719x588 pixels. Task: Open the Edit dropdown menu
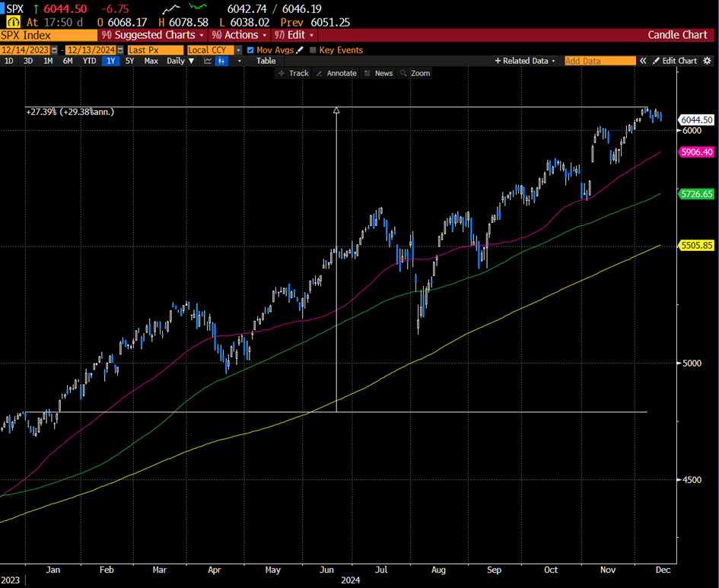coord(294,35)
